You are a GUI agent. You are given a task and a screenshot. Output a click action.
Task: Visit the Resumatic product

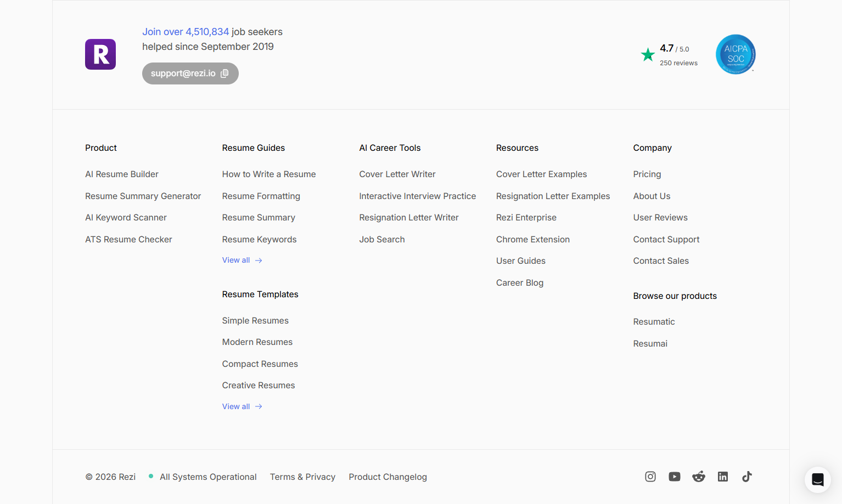click(x=654, y=321)
